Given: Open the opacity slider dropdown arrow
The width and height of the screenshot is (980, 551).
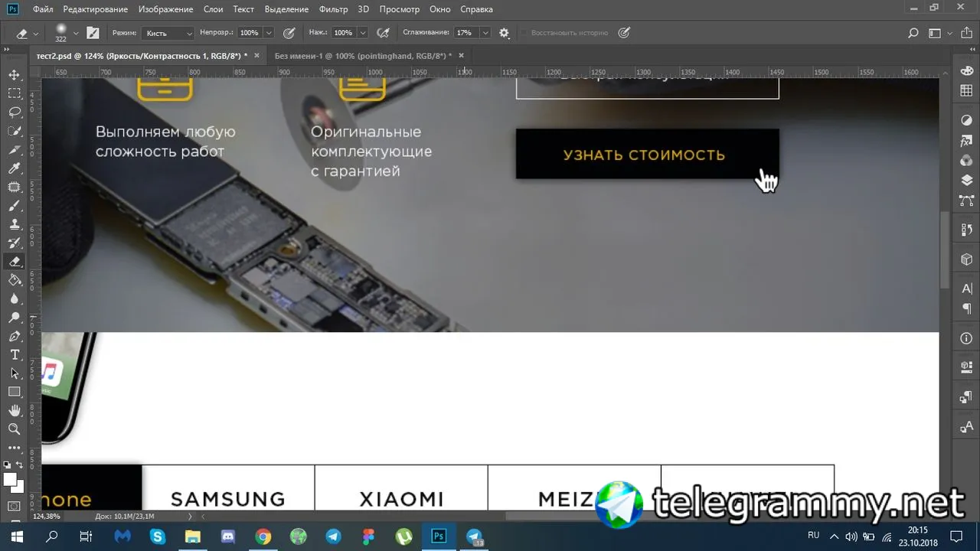Looking at the screenshot, I should [269, 33].
